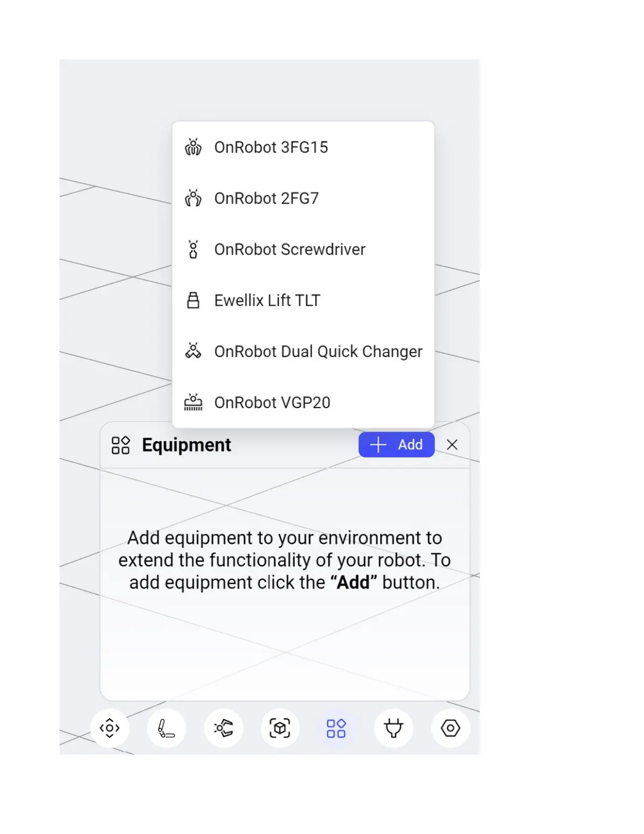Choose OnRobot Dual Quick Changer
The width and height of the screenshot is (644, 834).
318,352
